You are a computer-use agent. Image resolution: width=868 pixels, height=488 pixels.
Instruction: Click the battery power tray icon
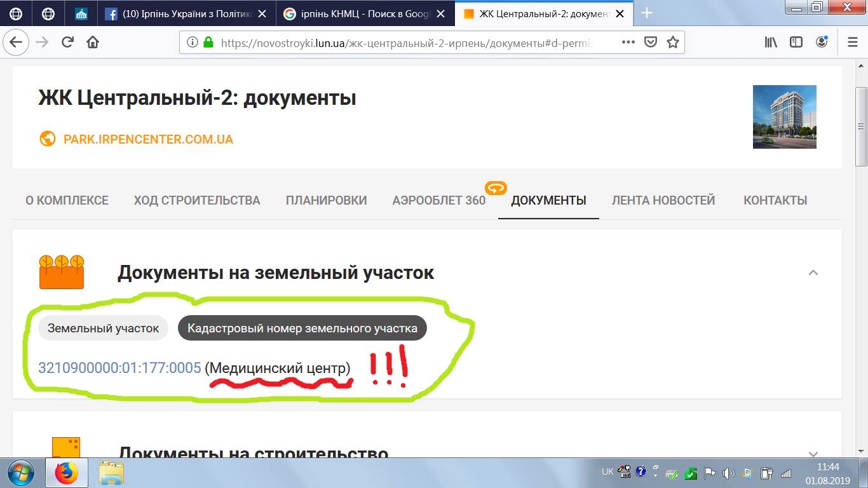tap(766, 473)
